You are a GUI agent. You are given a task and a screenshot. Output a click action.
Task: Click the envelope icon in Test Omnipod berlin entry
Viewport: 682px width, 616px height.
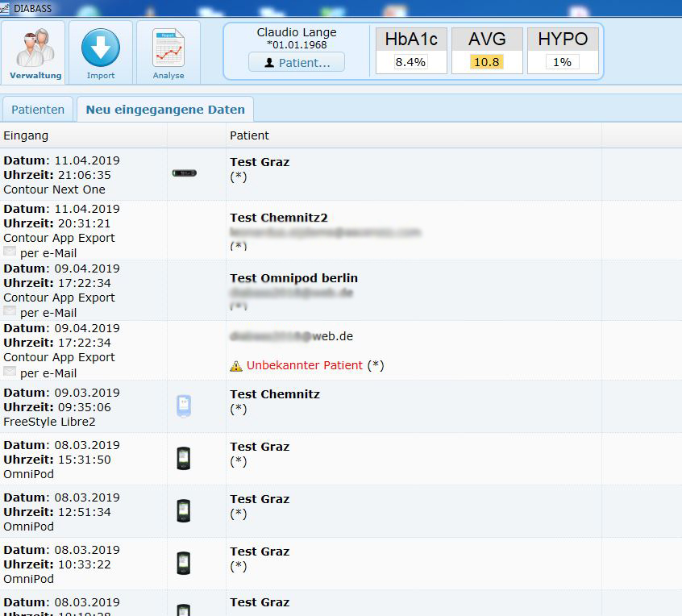pos(10,311)
